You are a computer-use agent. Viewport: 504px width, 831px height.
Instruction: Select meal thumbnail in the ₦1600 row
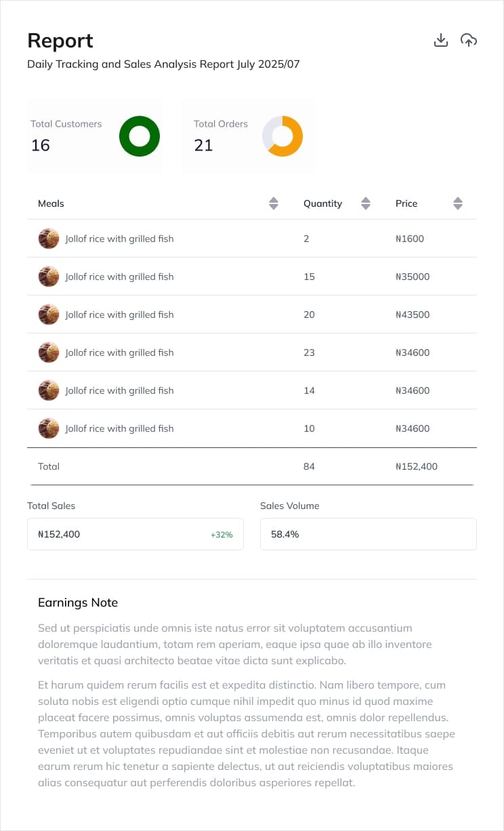[x=49, y=239]
